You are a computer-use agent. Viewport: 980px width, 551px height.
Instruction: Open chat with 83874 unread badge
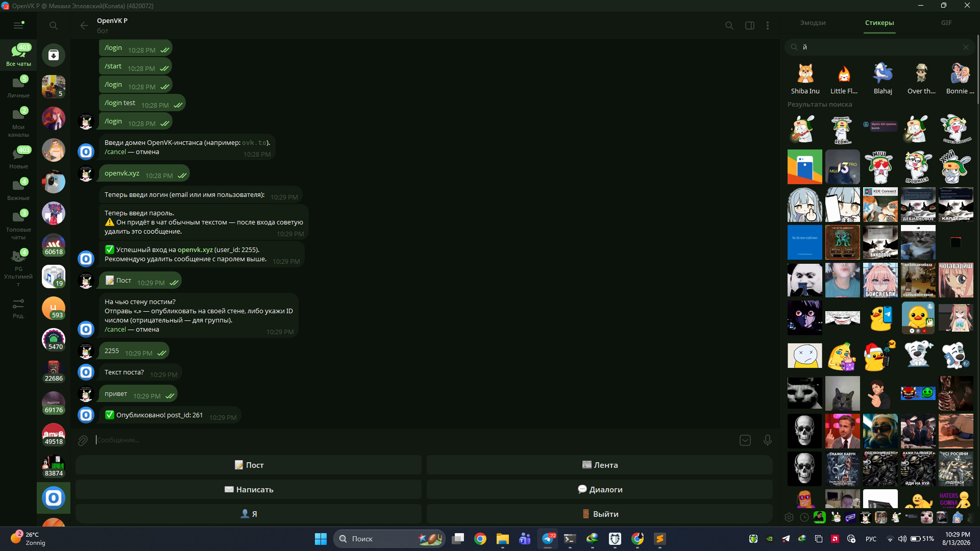54,466
